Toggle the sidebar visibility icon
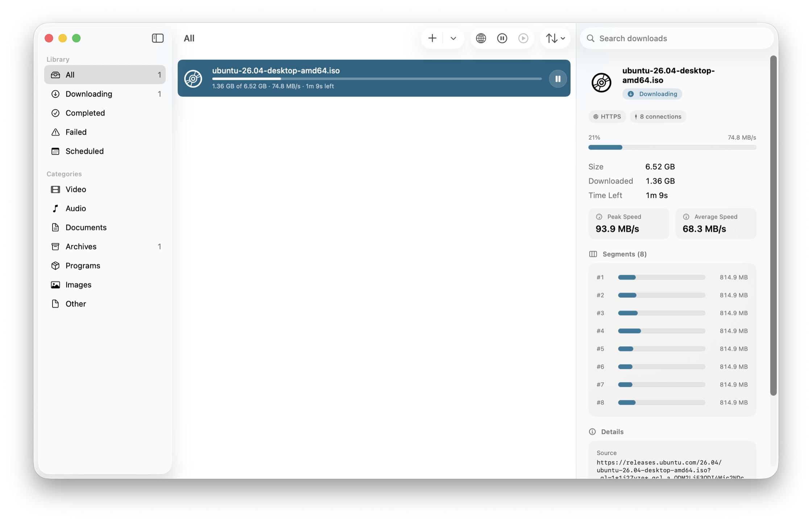 point(158,38)
